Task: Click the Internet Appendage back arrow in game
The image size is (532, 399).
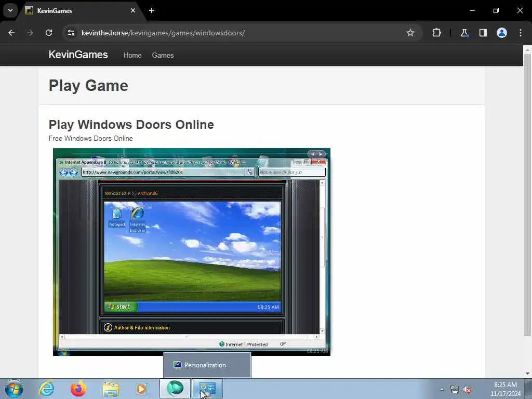Action: click(x=63, y=172)
